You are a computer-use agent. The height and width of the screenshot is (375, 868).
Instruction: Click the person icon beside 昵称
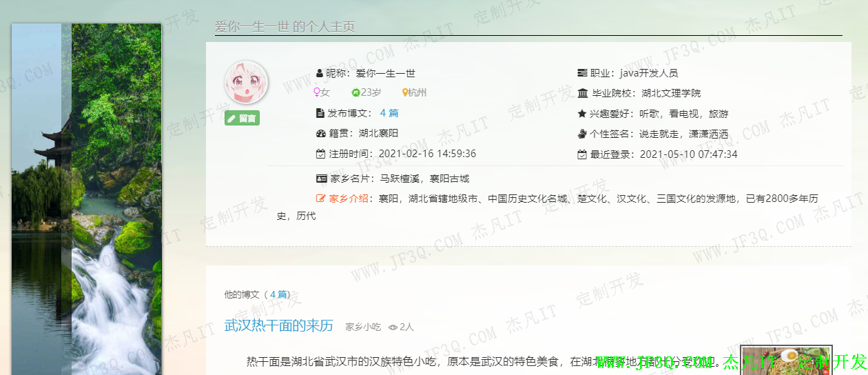(320, 73)
